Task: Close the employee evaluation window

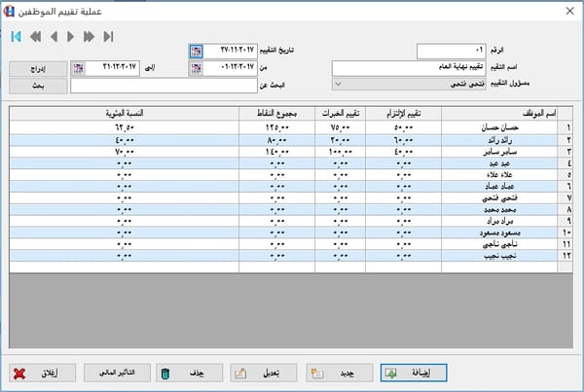Action: tap(569, 11)
